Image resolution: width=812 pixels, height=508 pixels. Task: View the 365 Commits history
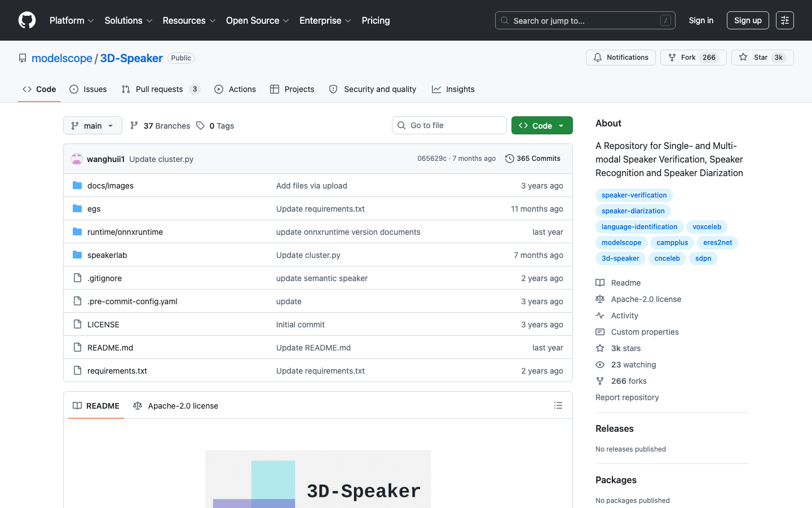tap(533, 159)
